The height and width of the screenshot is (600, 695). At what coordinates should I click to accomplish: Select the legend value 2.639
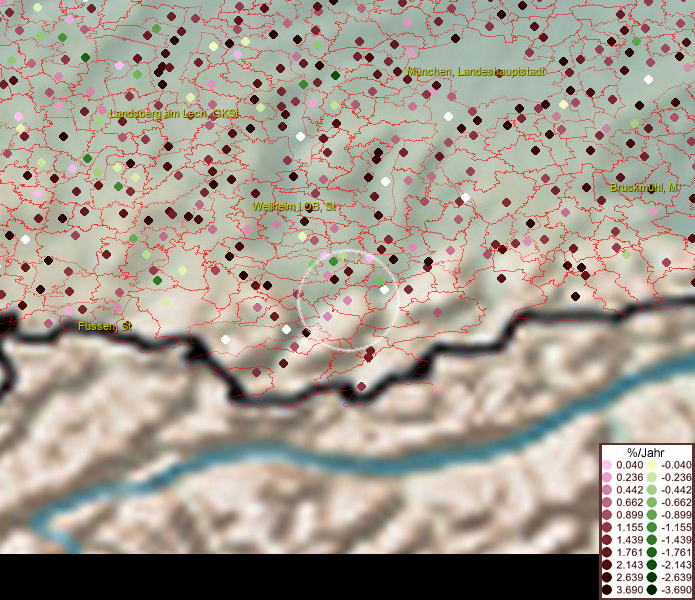click(x=629, y=577)
